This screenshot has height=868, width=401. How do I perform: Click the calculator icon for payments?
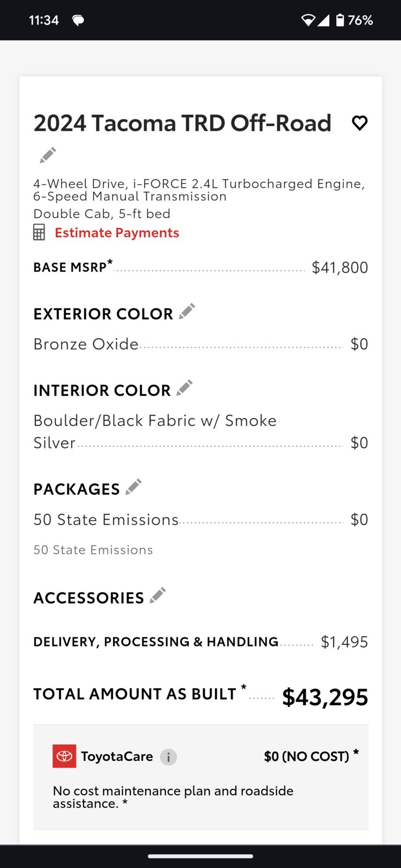point(39,232)
